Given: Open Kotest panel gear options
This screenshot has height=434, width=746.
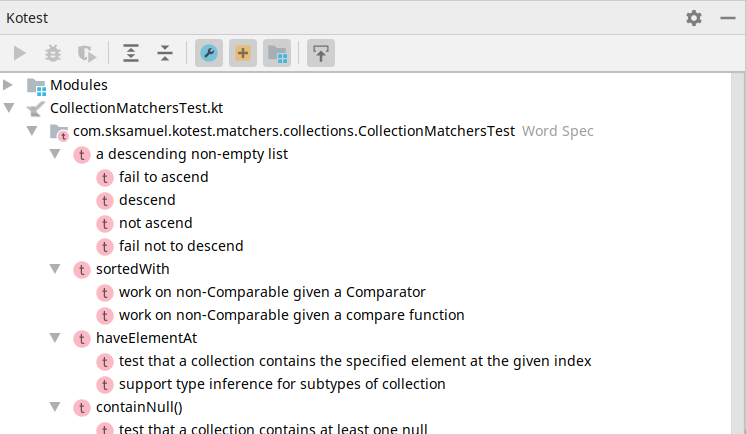Looking at the screenshot, I should coord(694,18).
